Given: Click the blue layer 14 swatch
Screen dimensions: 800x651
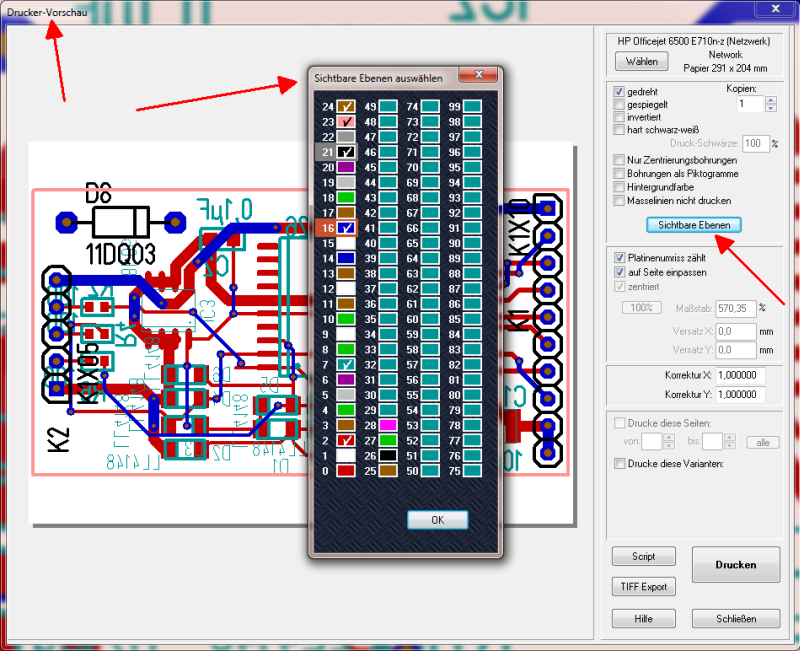Looking at the screenshot, I should click(346, 258).
